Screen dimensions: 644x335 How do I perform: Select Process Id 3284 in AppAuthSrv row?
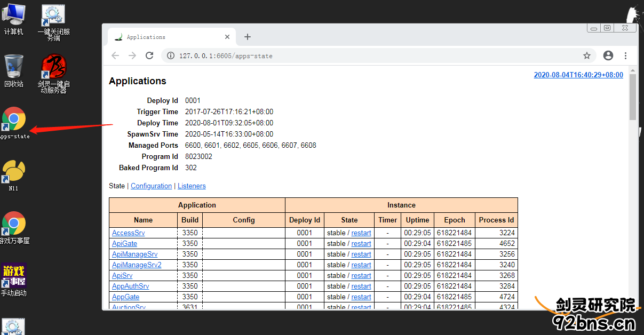point(507,286)
